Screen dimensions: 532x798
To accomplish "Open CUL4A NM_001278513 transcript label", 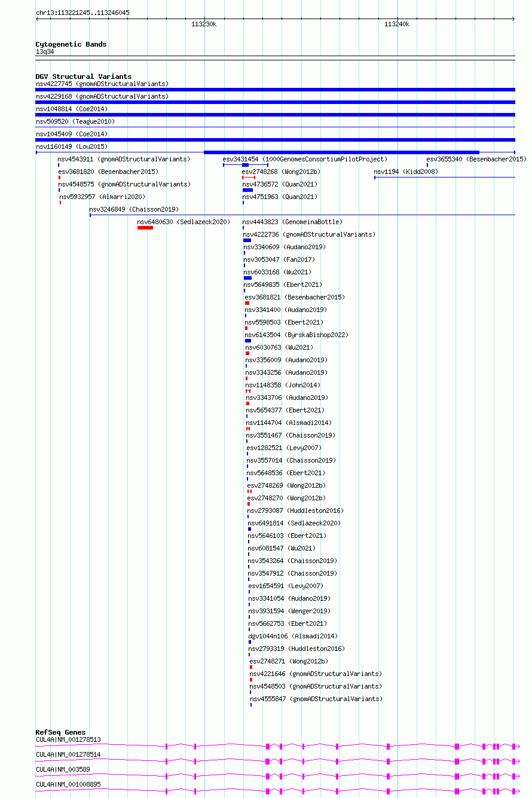I will point(68,739).
